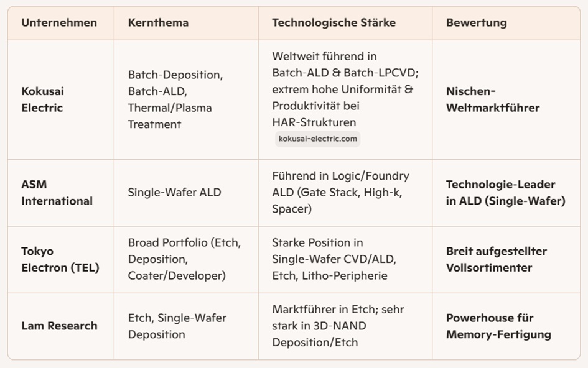
Task: Click the Batch-Deposition, Batch-ALD topic cell
Action: tap(174, 99)
